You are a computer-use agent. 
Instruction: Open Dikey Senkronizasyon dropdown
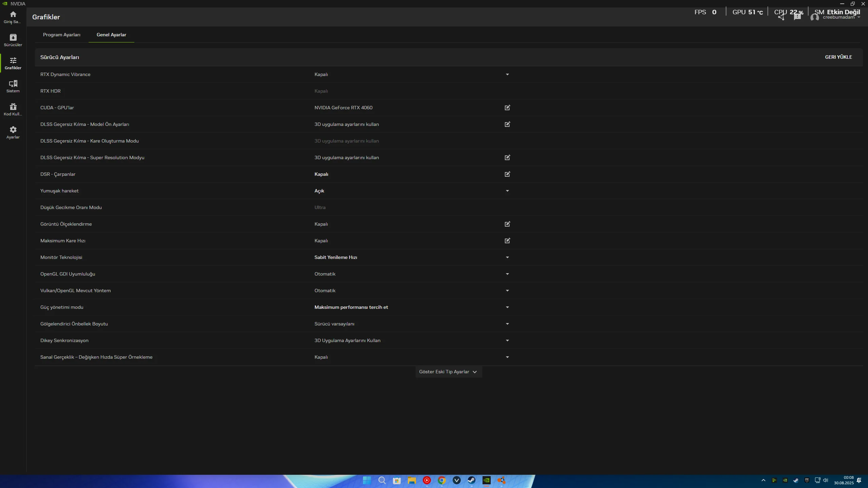click(x=507, y=340)
